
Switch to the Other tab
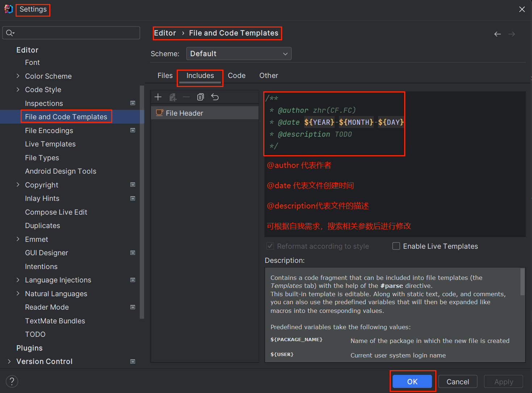click(x=269, y=75)
